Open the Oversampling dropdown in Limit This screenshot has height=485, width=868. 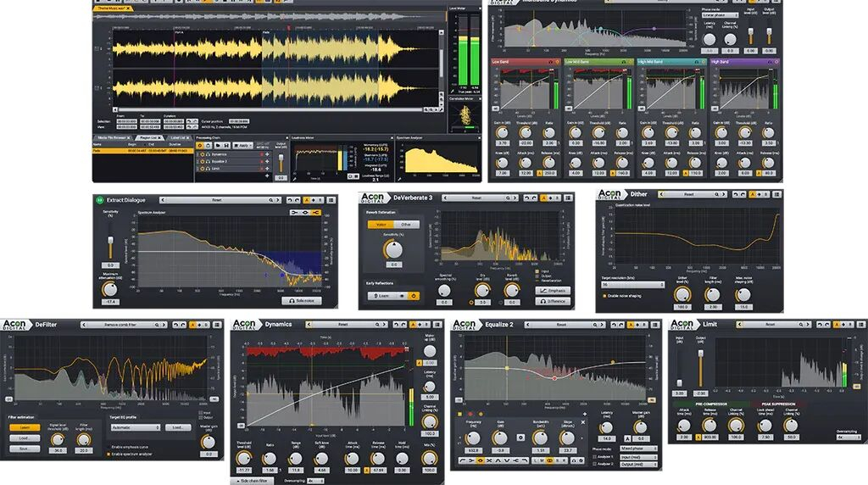849,436
